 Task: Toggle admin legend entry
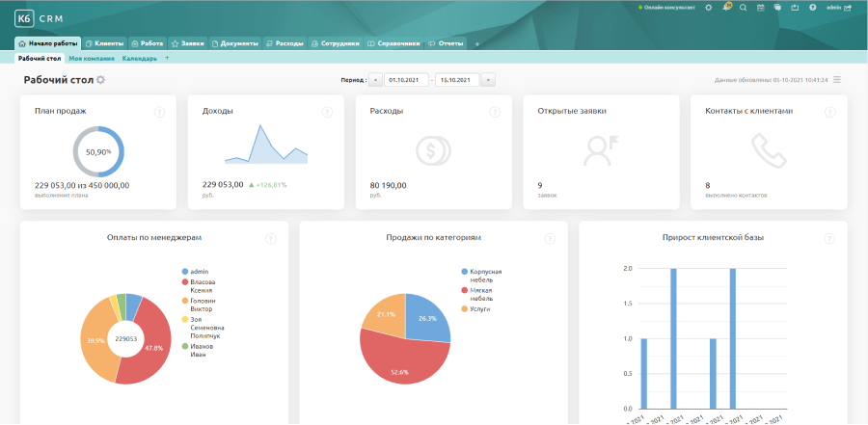click(196, 272)
